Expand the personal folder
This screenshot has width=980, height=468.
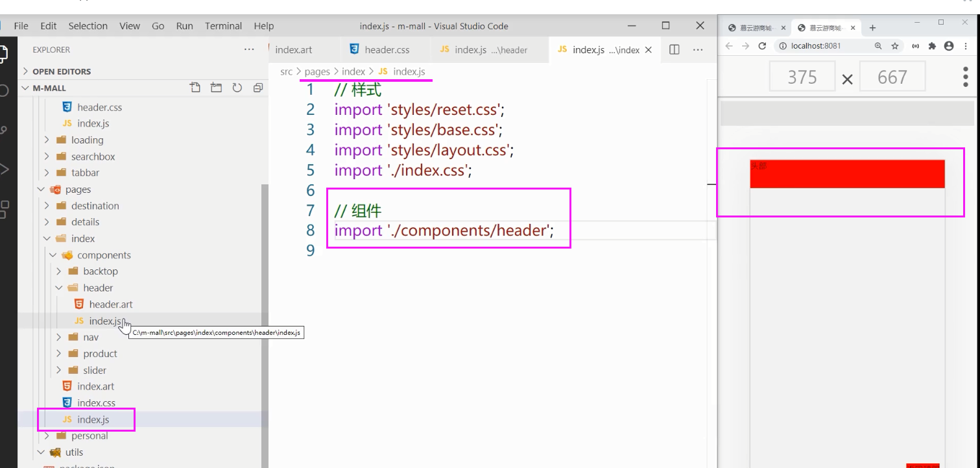[90, 436]
